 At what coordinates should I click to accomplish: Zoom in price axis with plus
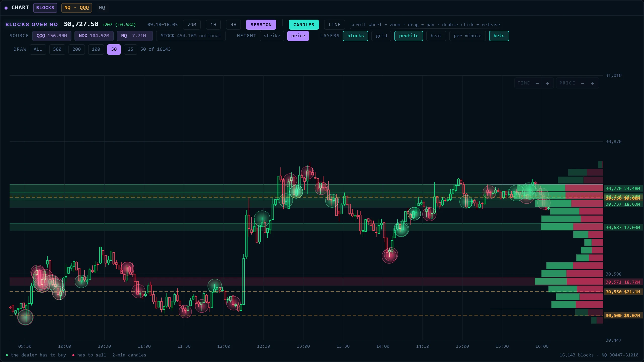point(593,83)
